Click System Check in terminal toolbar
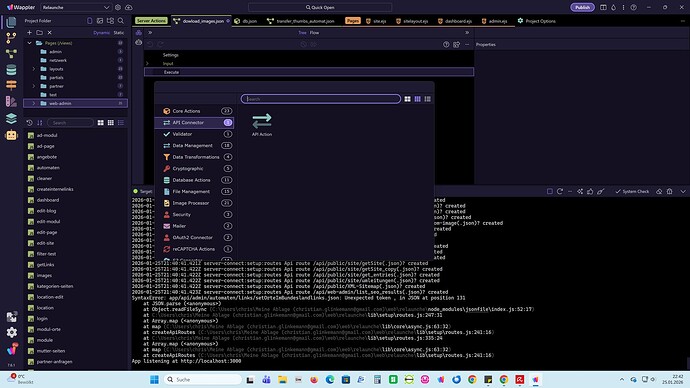This screenshot has height=388, width=690. [x=632, y=191]
